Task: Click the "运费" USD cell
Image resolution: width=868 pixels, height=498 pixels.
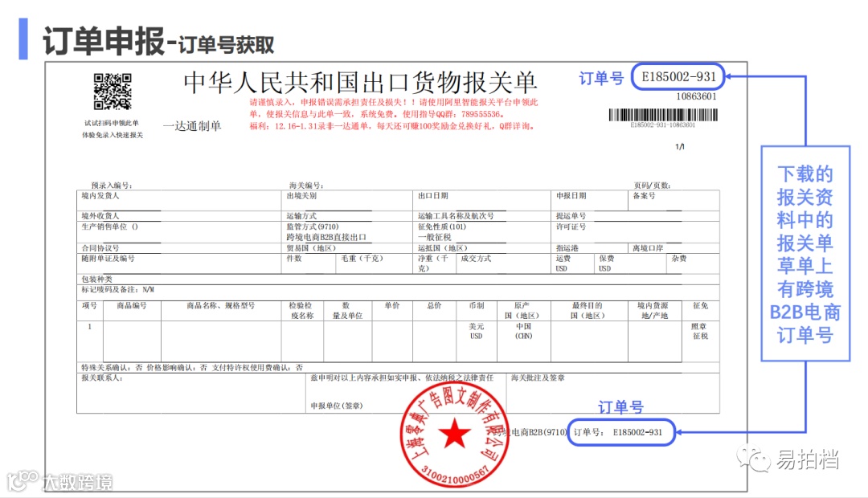Action: pos(572,263)
